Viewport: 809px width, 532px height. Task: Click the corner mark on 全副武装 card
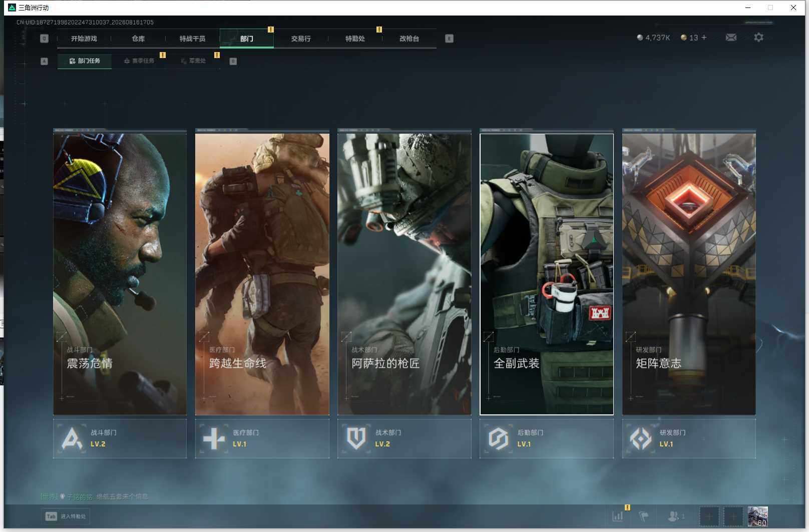pos(489,337)
